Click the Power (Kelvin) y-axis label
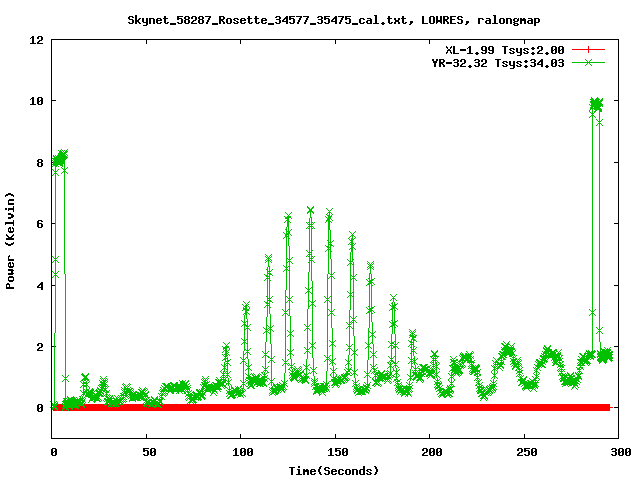 11,241
